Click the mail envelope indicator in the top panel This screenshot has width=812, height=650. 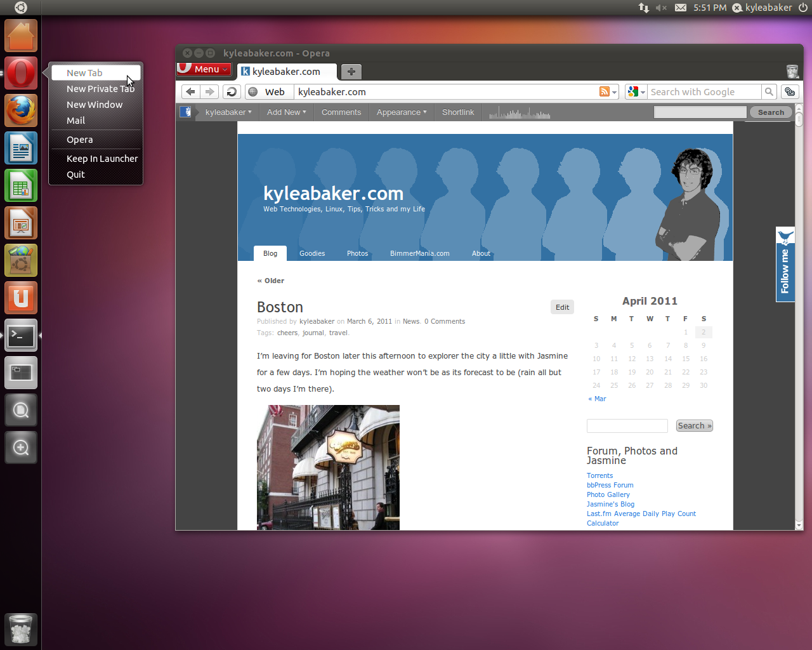[x=681, y=8]
